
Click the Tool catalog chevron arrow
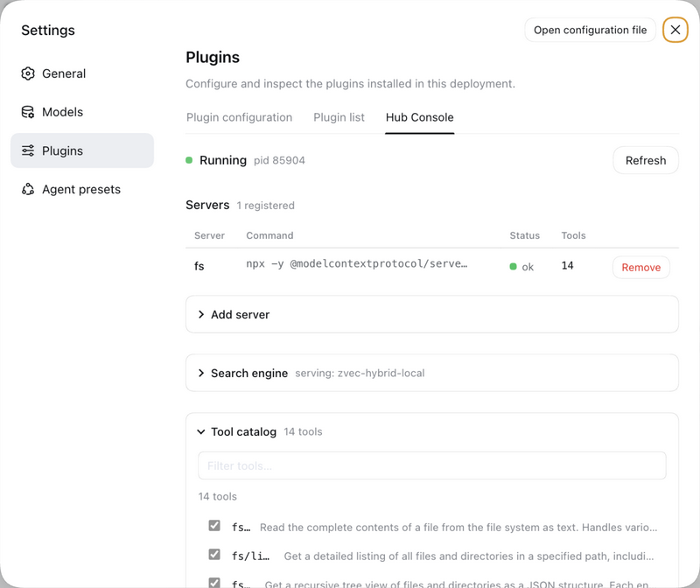pyautogui.click(x=201, y=431)
